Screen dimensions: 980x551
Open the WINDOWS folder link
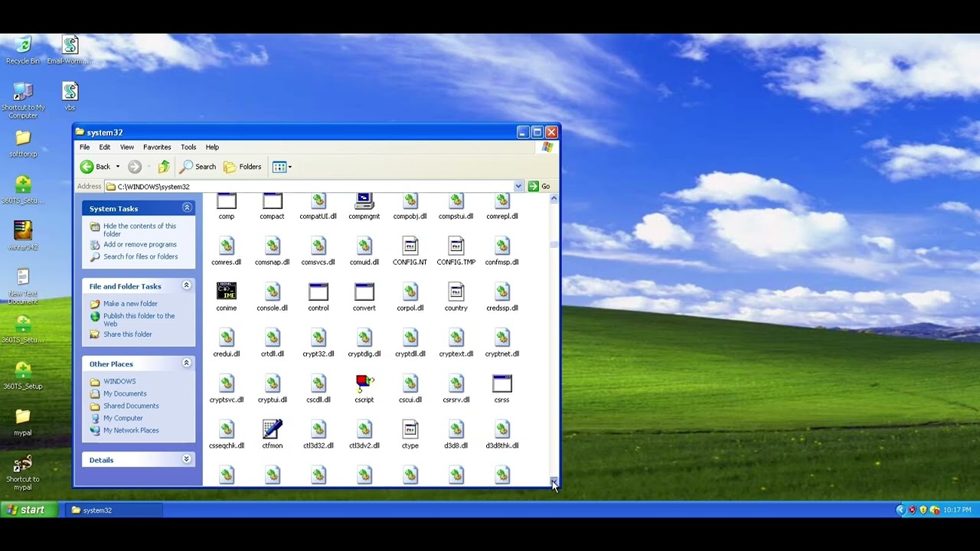119,382
